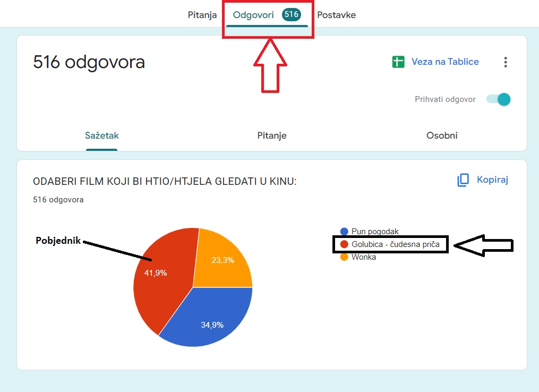Open the three-dot more options menu
This screenshot has height=392, width=539.
click(x=506, y=62)
